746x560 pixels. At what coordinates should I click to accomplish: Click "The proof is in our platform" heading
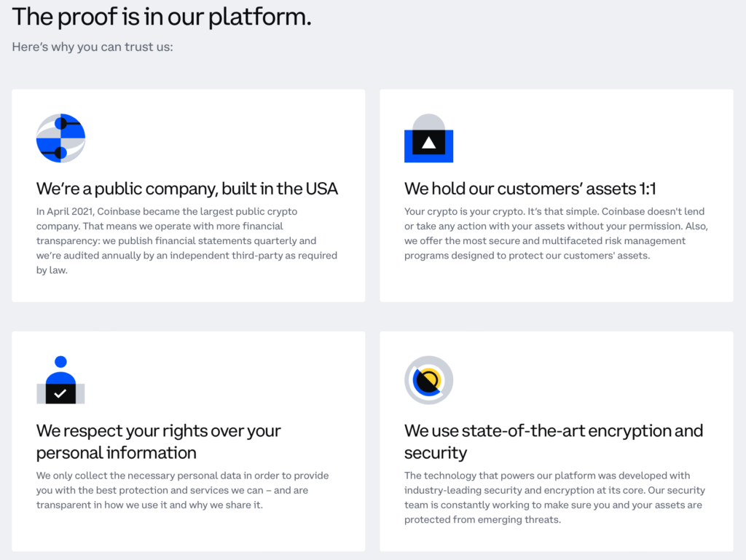pyautogui.click(x=162, y=16)
